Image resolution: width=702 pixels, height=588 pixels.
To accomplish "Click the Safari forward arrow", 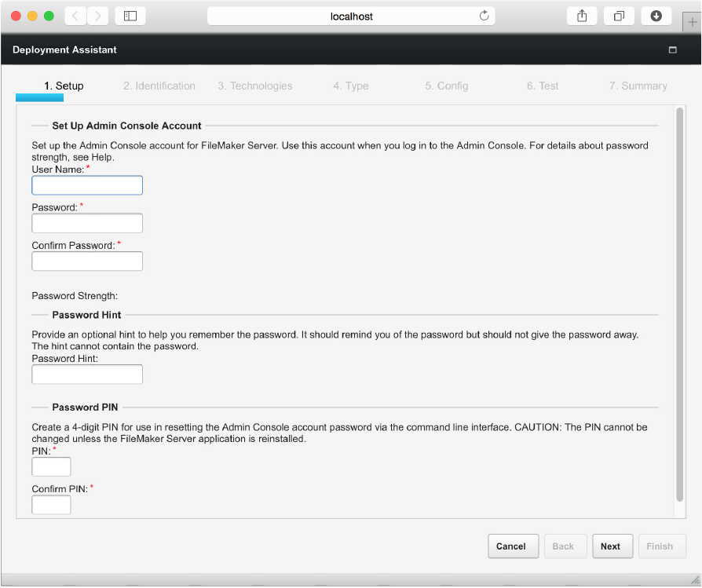I will point(98,16).
